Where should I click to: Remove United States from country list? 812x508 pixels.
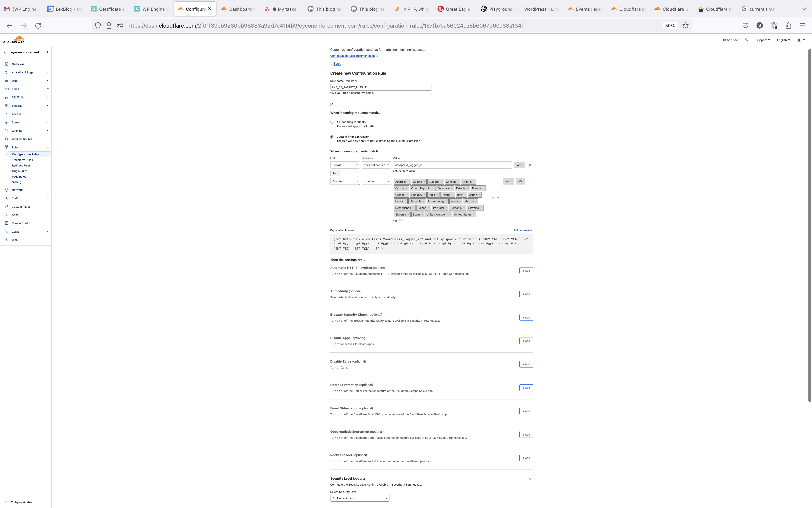[474, 215]
